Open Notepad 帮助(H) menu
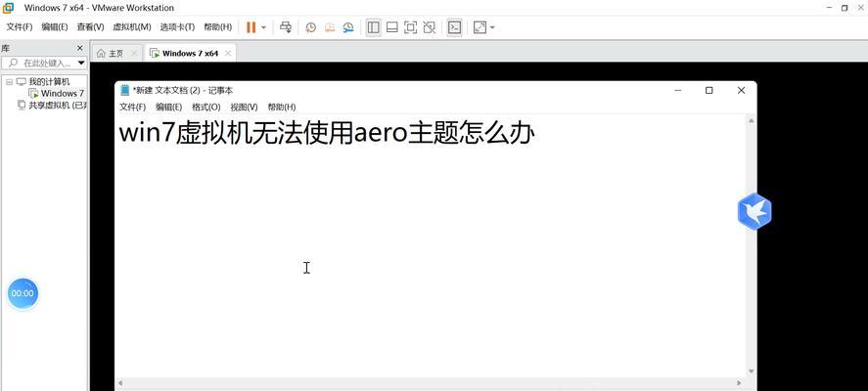The image size is (868, 391). pyautogui.click(x=282, y=107)
